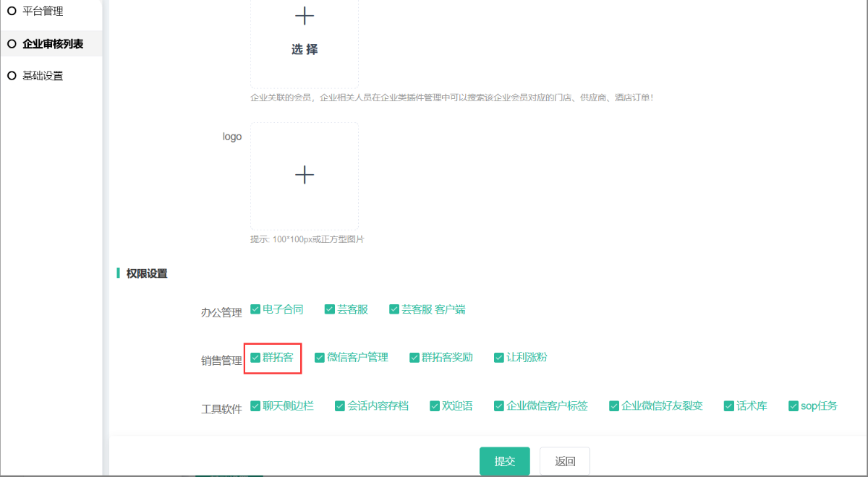Uncheck the 电子合同 checkbox
The image size is (868, 477).
[x=255, y=309]
